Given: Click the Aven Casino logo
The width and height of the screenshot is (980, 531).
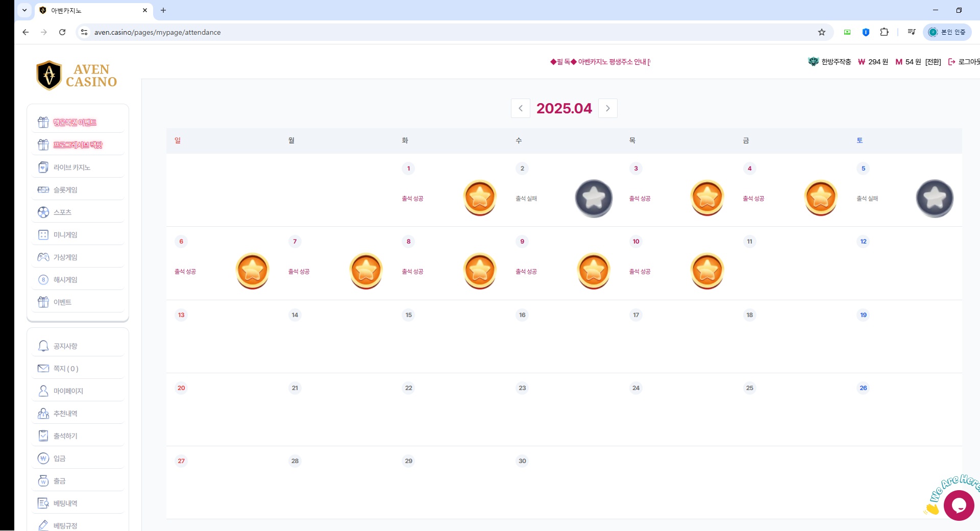Looking at the screenshot, I should 77,76.
